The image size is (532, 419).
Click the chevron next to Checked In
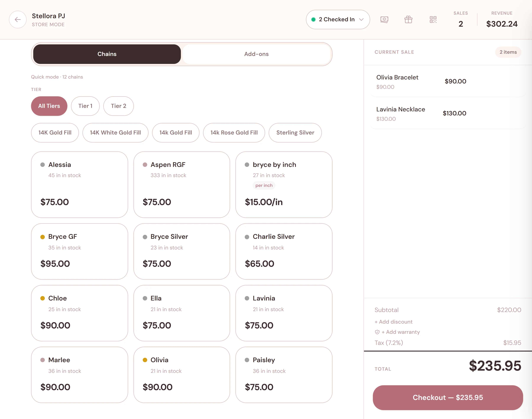point(361,20)
